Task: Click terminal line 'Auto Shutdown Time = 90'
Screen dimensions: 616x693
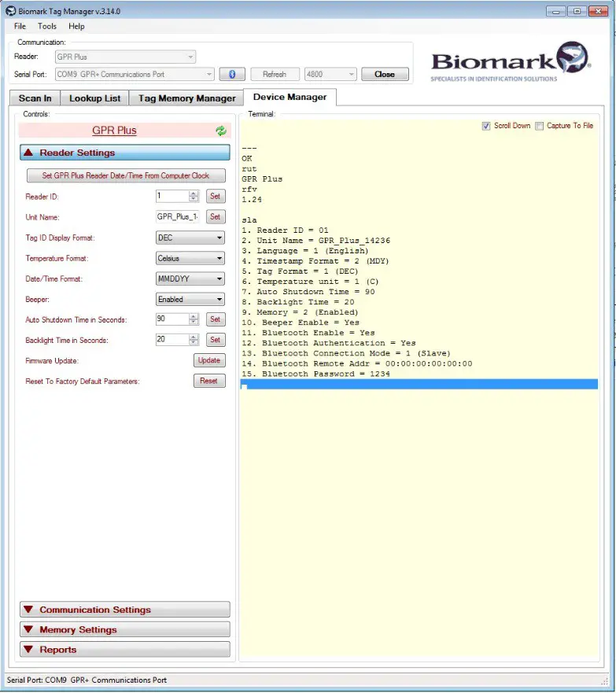Action: pos(308,292)
